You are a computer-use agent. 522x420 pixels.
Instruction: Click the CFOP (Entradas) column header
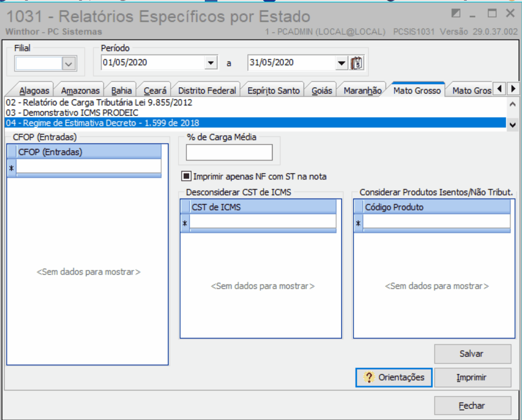pos(89,152)
